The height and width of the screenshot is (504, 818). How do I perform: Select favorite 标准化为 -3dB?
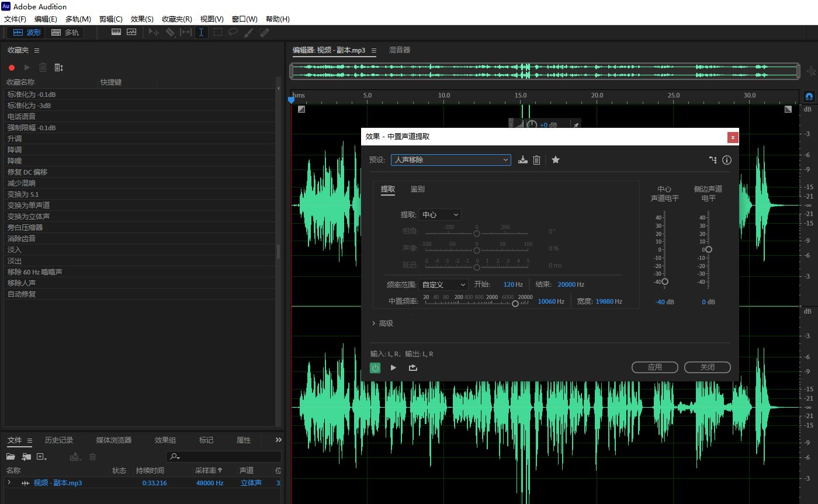click(139, 105)
